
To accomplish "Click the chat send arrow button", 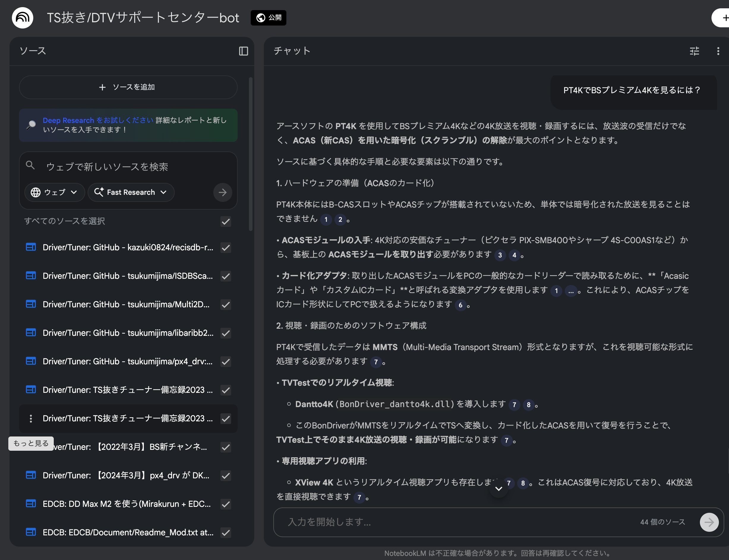I will [709, 522].
